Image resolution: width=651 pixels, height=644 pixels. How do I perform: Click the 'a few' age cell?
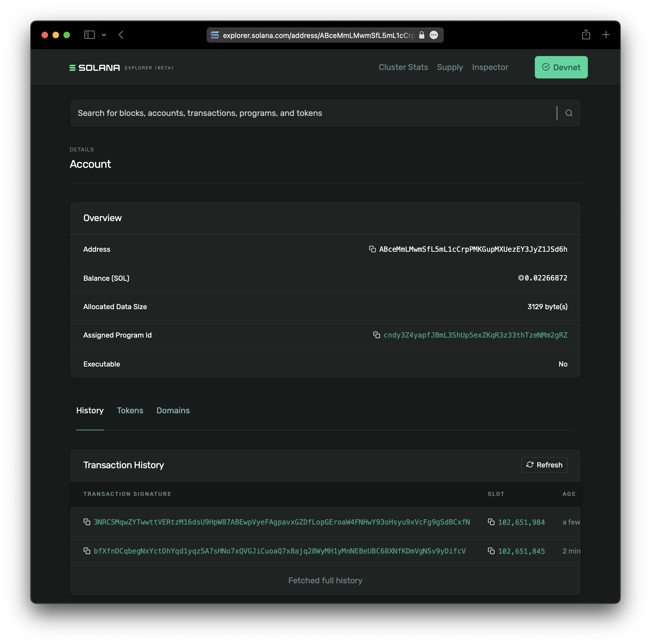[x=571, y=522]
